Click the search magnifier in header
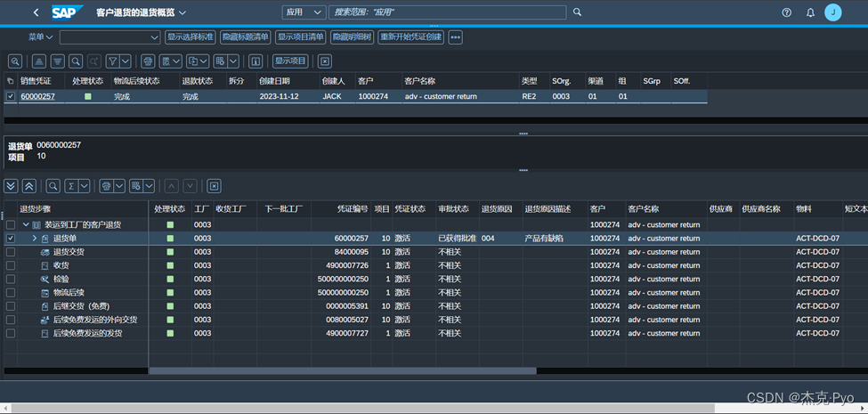 [x=577, y=12]
